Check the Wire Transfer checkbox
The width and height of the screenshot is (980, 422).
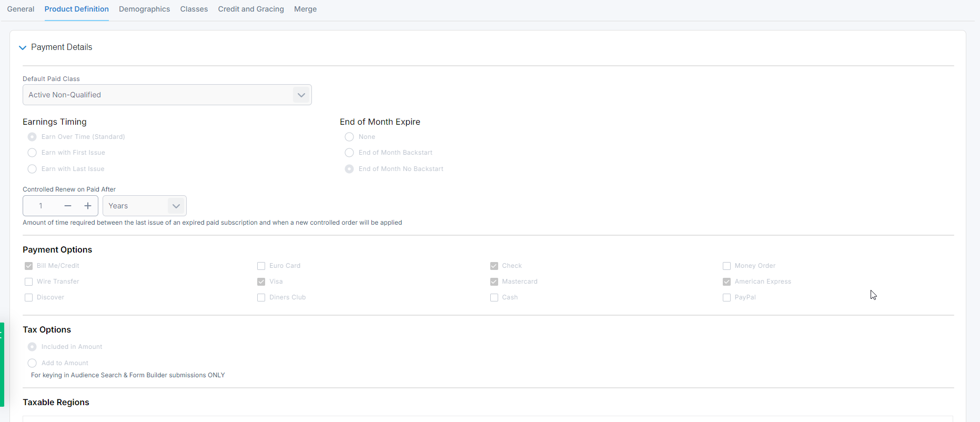coord(29,282)
